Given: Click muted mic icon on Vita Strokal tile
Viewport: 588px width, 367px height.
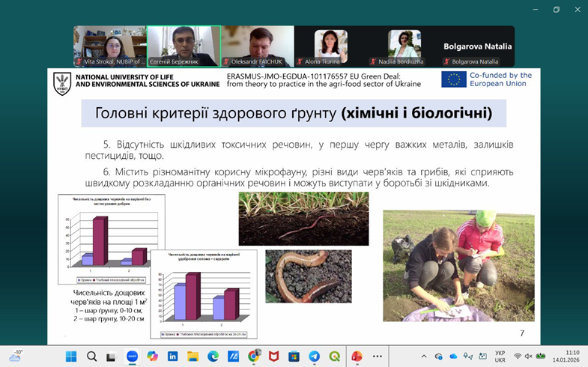Looking at the screenshot, I should 79,62.
